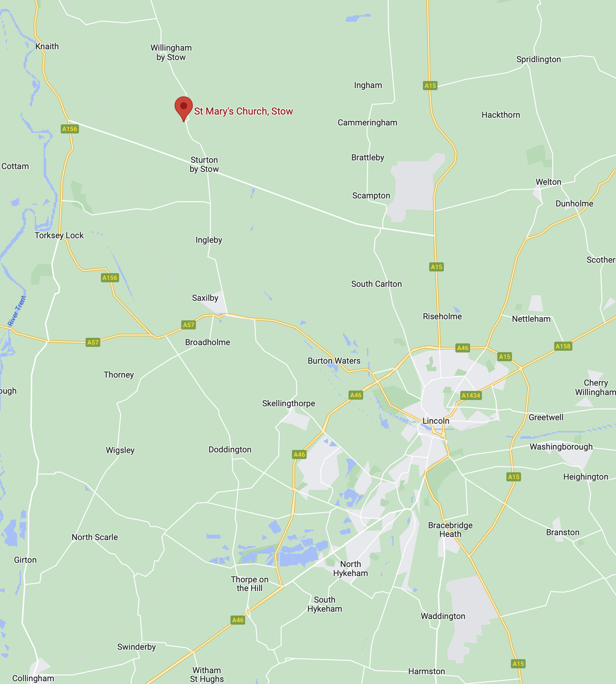Open St Mary's Church, Stow label
Screen dimensions: 616x684
243,111
